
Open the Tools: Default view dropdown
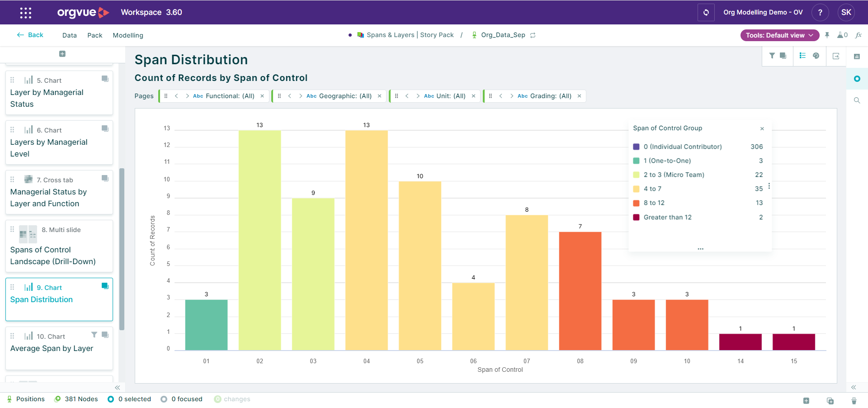(x=780, y=35)
